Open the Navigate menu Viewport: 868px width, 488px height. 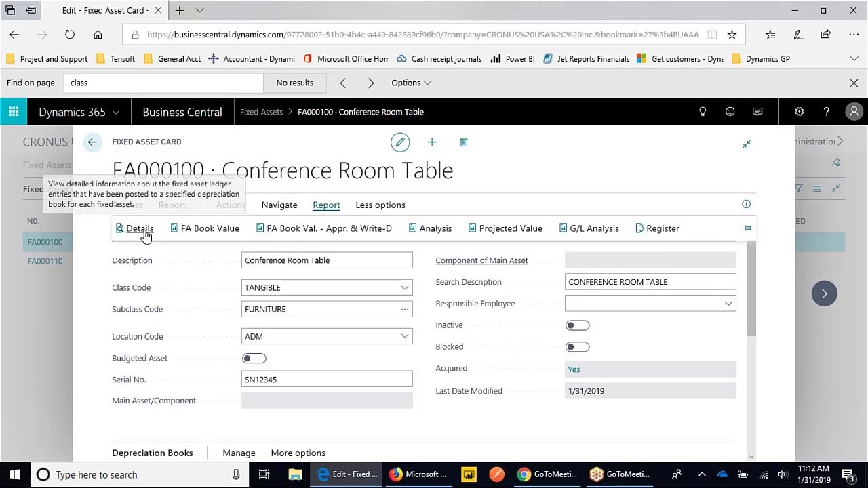tap(279, 205)
